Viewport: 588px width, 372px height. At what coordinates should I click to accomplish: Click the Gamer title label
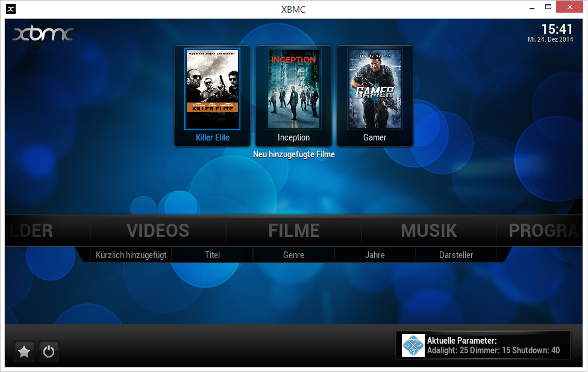point(375,137)
